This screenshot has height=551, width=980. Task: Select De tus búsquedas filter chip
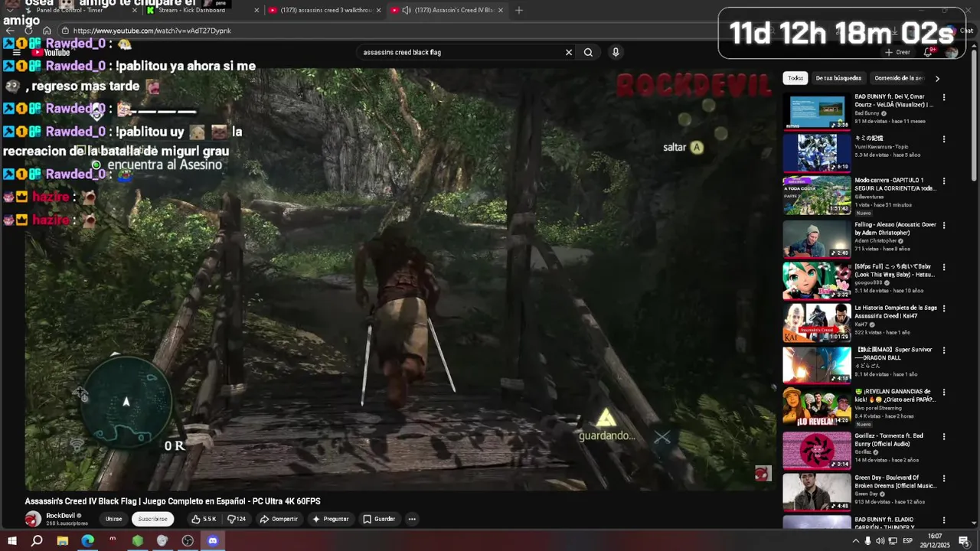[x=838, y=78]
